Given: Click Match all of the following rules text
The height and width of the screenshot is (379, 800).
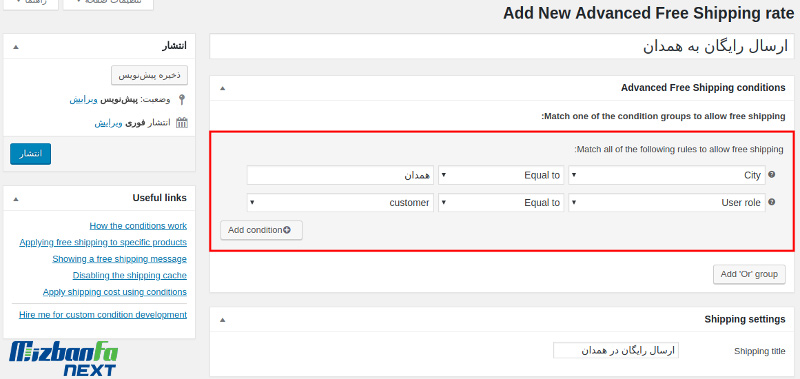Looking at the screenshot, I should 679,149.
